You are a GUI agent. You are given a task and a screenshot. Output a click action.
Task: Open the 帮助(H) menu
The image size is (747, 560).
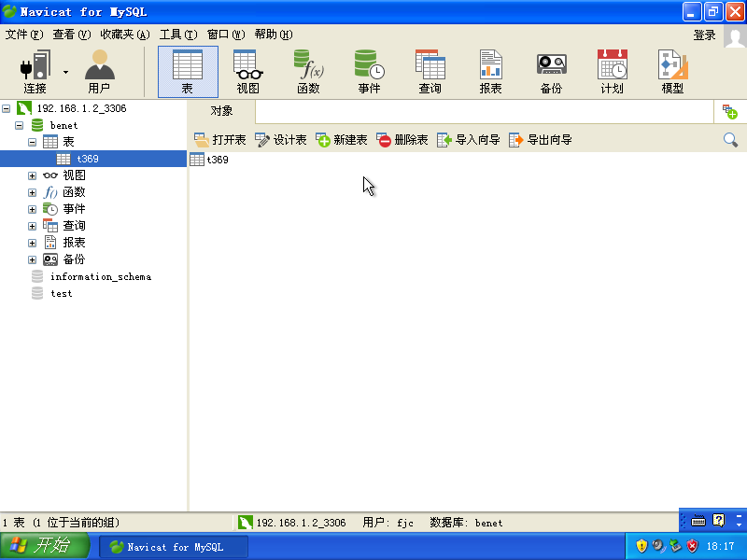pyautogui.click(x=274, y=35)
